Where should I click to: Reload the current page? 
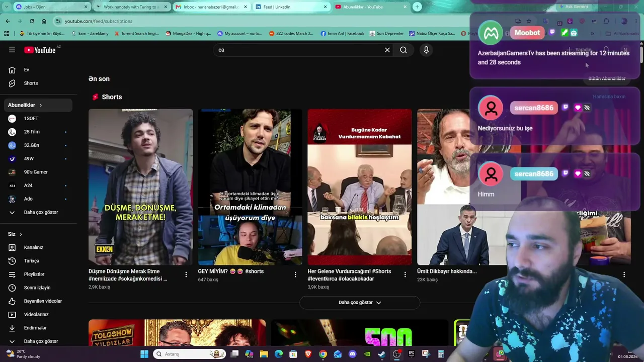(x=32, y=21)
